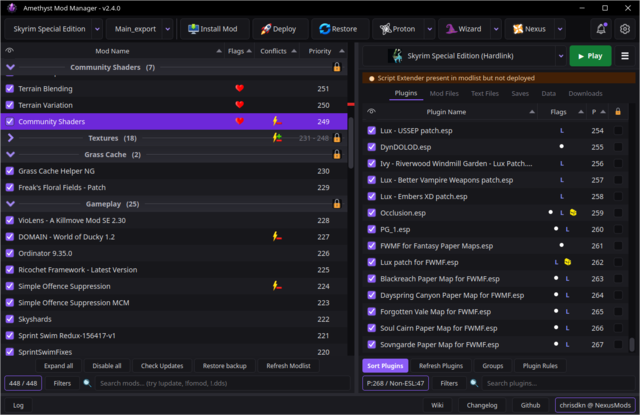Switch to the Mod Files tab
The width and height of the screenshot is (640, 415).
(x=444, y=93)
